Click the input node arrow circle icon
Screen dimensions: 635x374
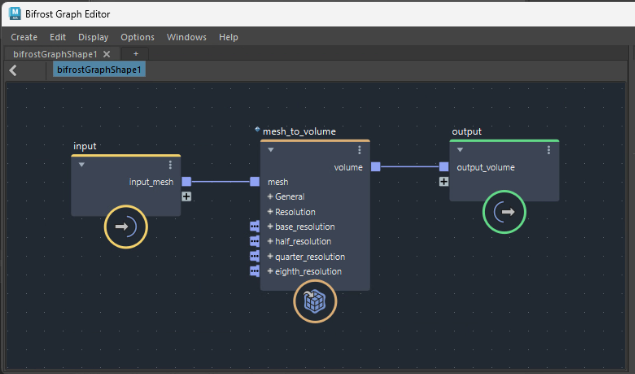click(x=126, y=227)
